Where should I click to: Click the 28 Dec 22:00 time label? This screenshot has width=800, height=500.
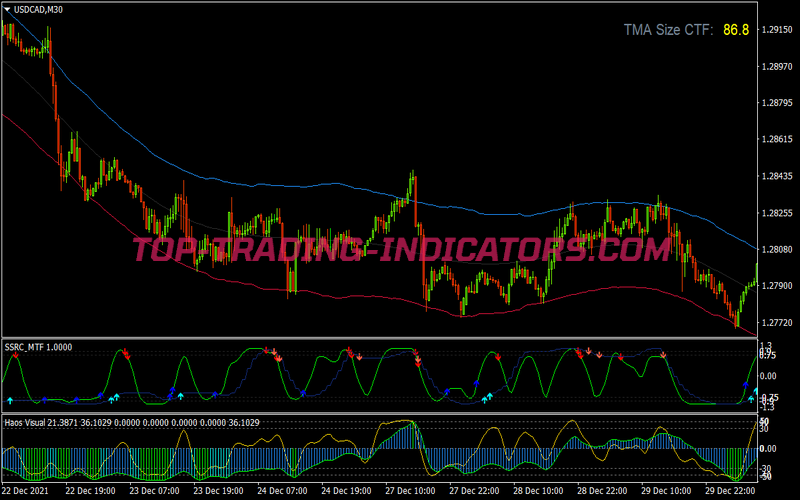point(602,490)
